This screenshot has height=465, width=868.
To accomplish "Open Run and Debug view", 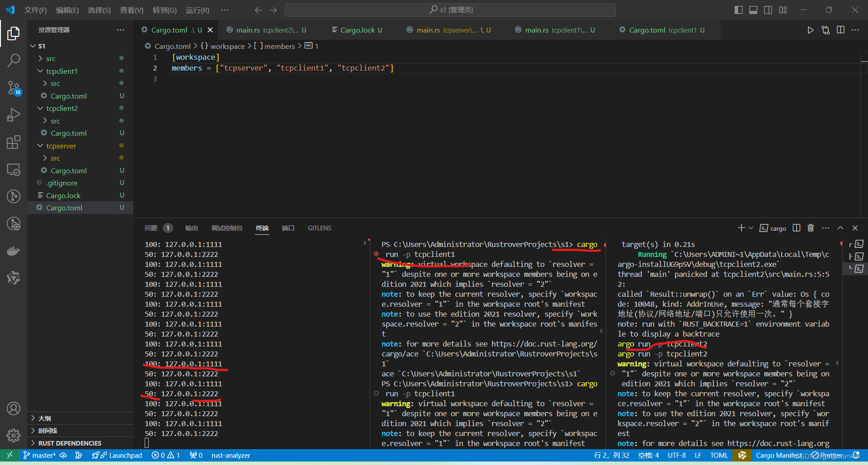I will click(14, 115).
